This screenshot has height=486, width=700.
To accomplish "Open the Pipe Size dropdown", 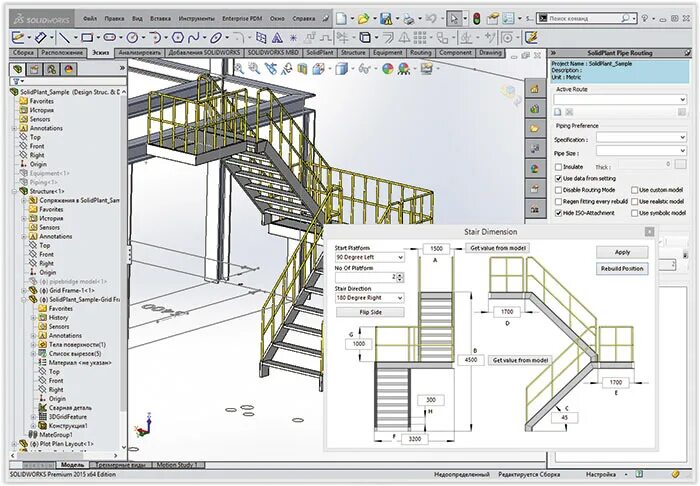I will (642, 150).
